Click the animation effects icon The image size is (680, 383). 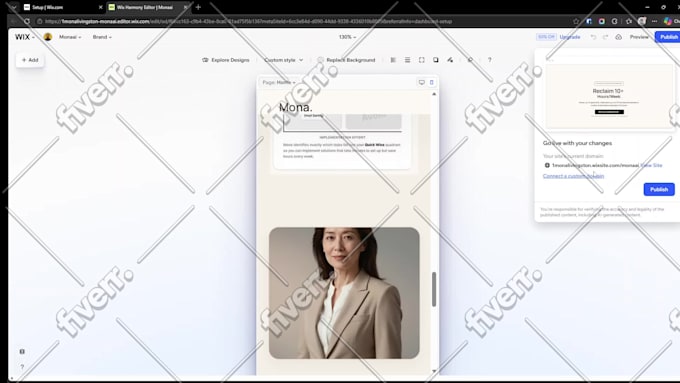(x=450, y=60)
